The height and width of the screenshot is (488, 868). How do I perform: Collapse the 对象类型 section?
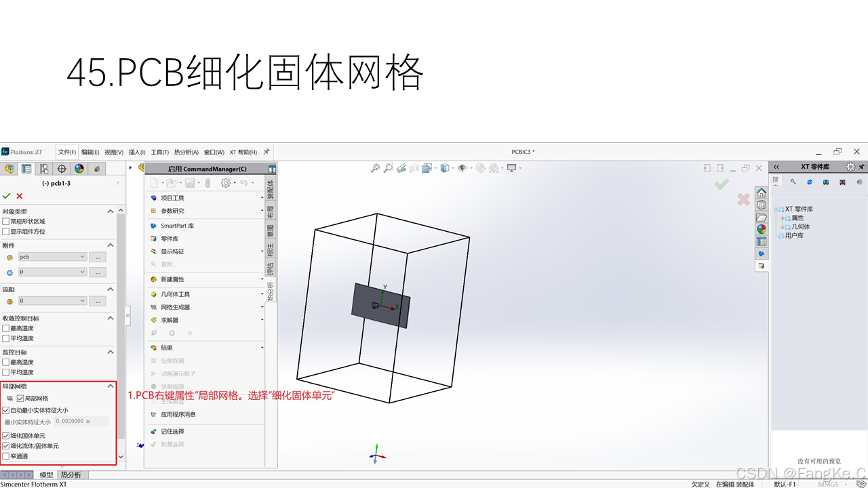pyautogui.click(x=111, y=211)
